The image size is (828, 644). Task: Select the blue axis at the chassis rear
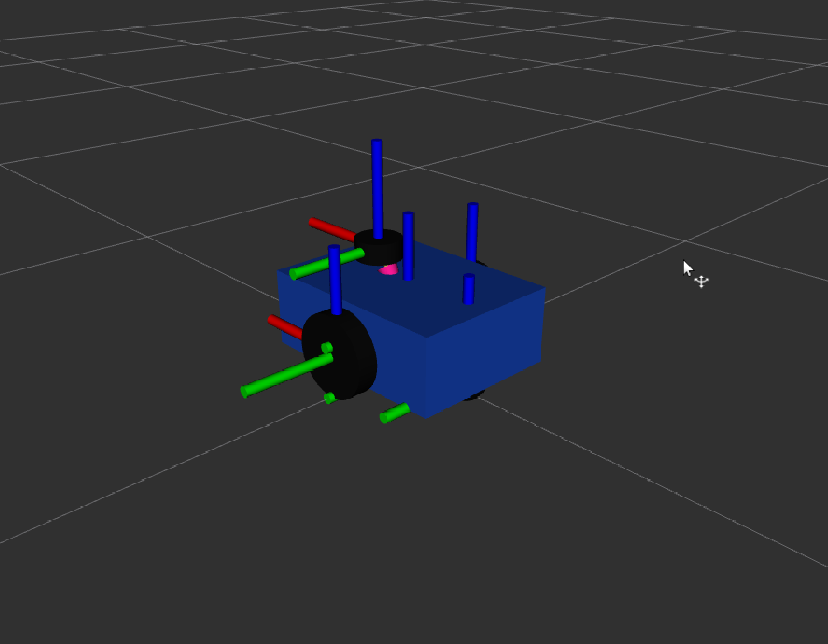pos(472,232)
